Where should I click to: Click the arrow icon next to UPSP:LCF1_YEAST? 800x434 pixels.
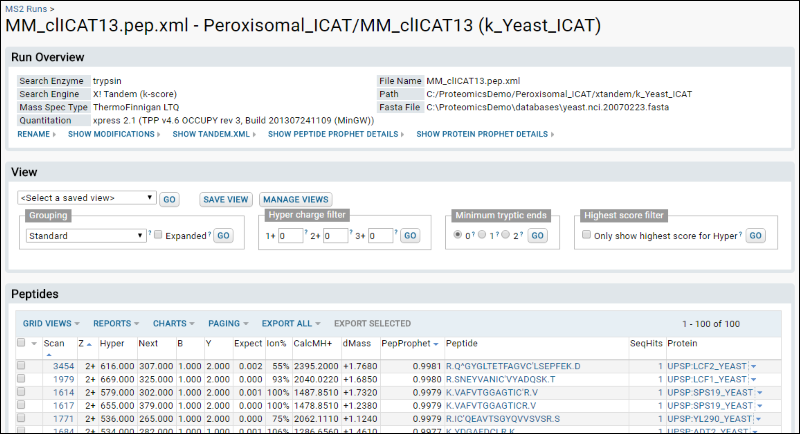753,380
